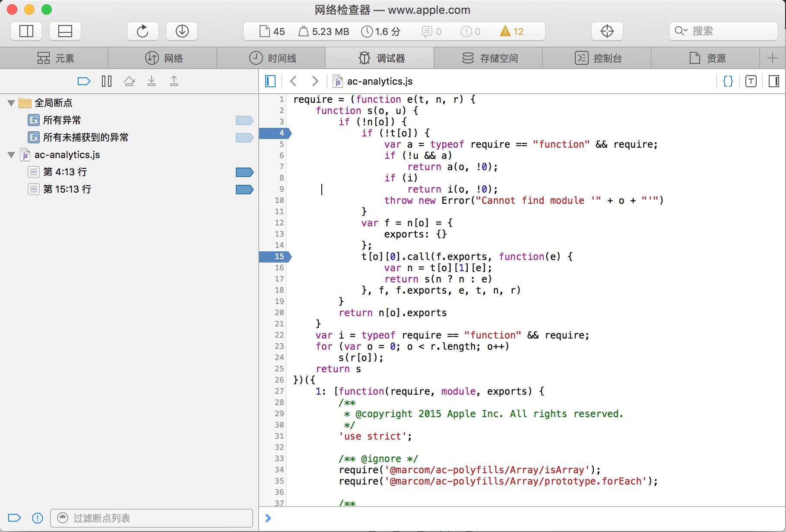Click the step out debugger button
Screen dimensions: 786x532
point(174,81)
